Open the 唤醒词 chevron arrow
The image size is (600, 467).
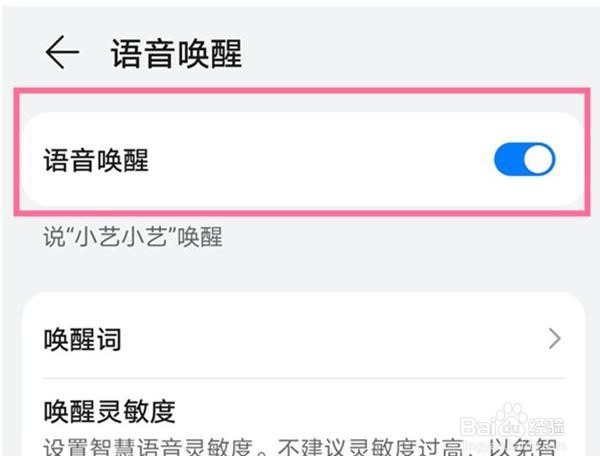pyautogui.click(x=554, y=339)
